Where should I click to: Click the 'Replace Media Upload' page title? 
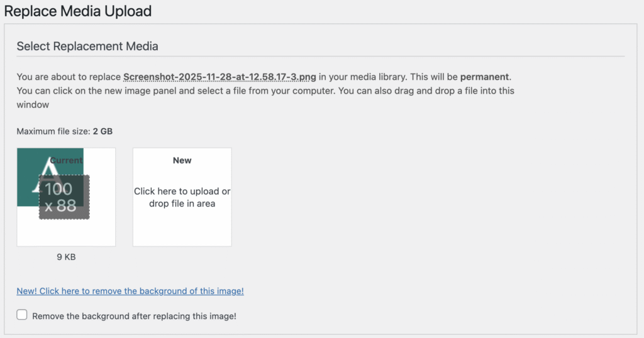77,11
